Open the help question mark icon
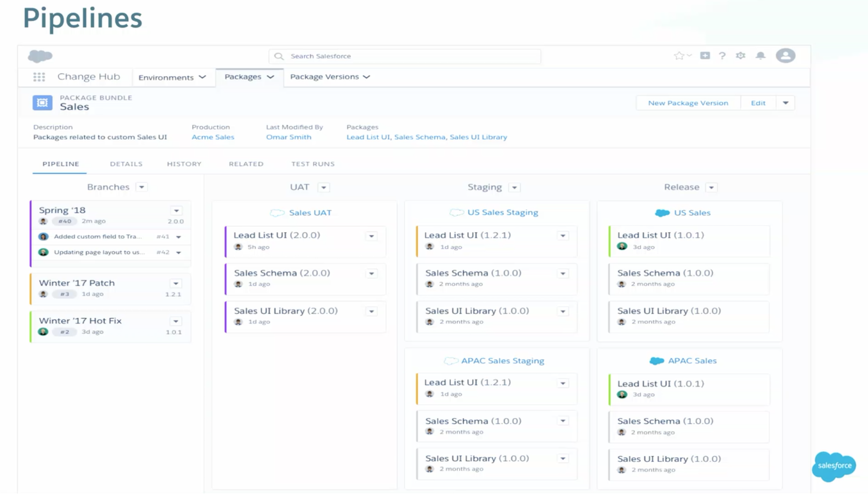 point(722,56)
